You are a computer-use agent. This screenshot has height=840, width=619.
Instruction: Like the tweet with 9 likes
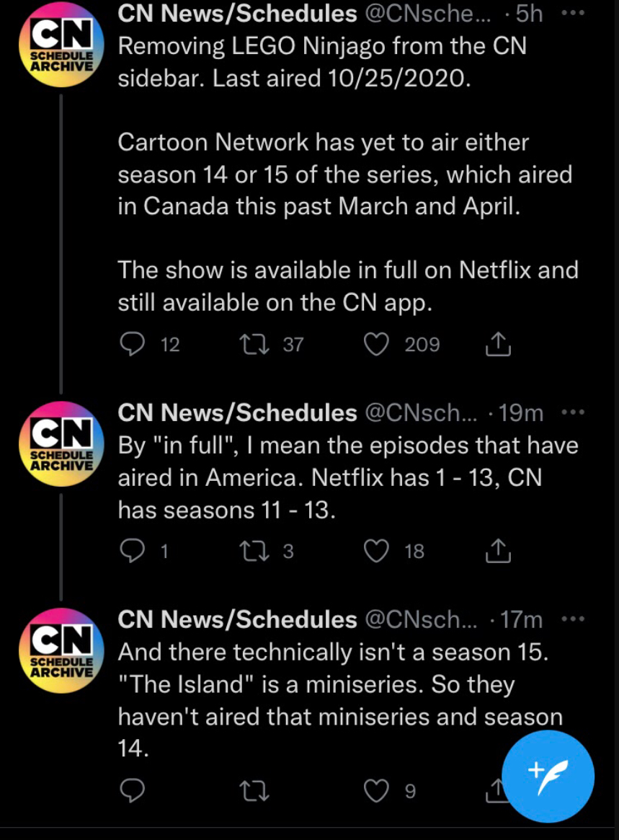(x=376, y=792)
